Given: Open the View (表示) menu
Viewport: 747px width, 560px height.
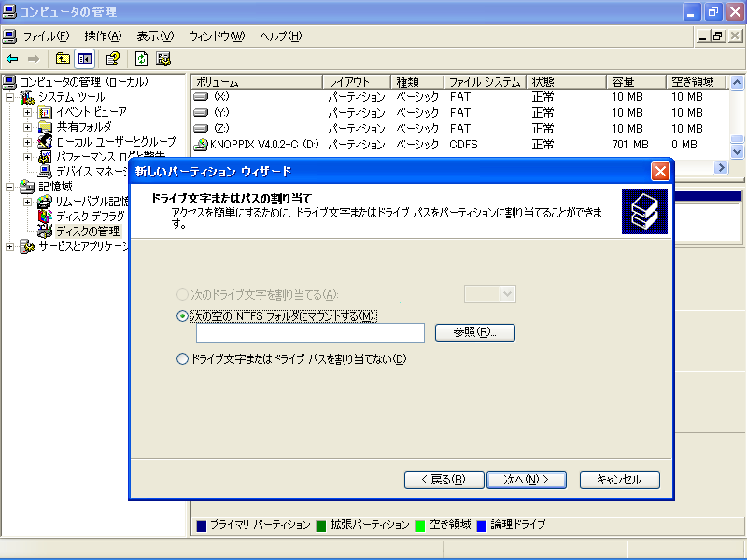Looking at the screenshot, I should pos(155,36).
